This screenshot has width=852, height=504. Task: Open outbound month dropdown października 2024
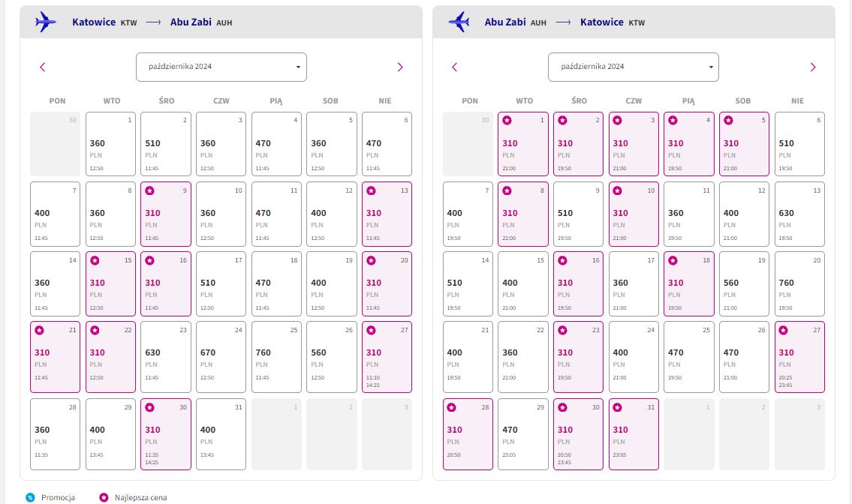221,67
